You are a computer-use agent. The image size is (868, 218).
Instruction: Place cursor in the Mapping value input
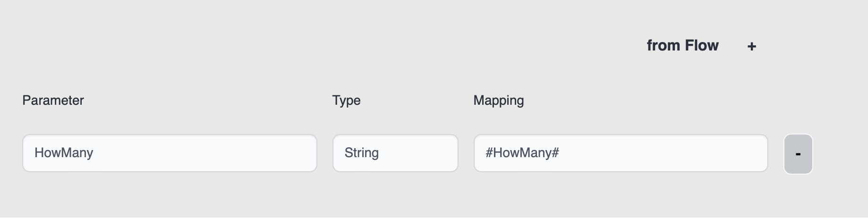point(621,153)
